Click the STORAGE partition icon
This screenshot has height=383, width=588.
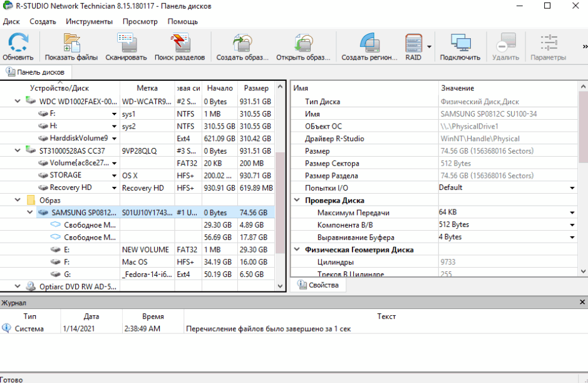click(43, 176)
